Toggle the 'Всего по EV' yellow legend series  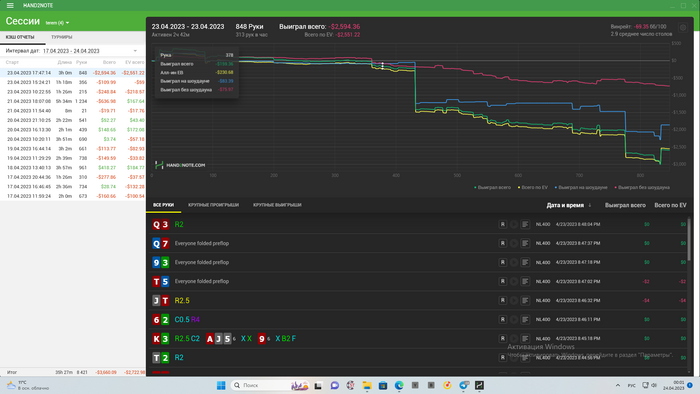click(533, 187)
